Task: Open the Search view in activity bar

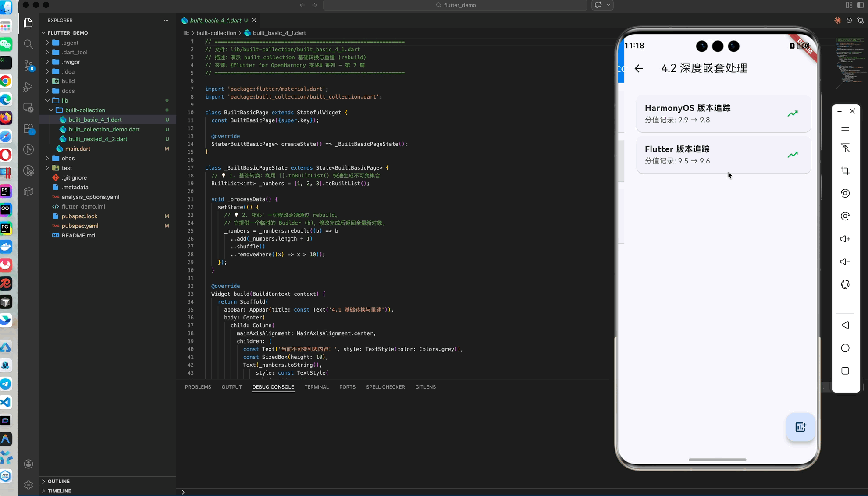Action: pyautogui.click(x=28, y=44)
